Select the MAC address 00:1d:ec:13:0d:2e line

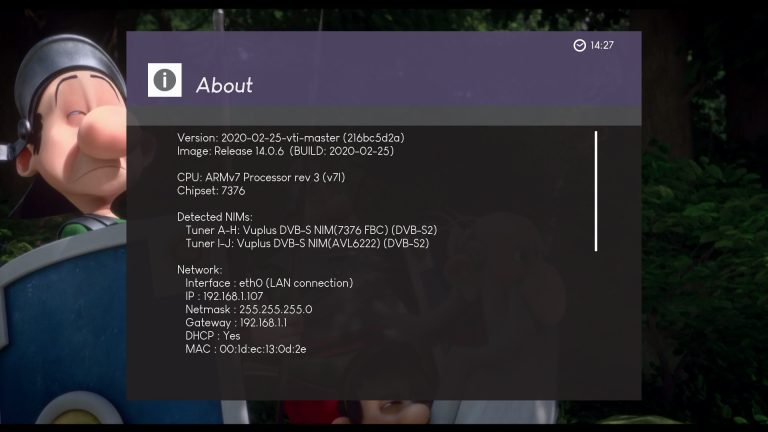click(x=246, y=349)
